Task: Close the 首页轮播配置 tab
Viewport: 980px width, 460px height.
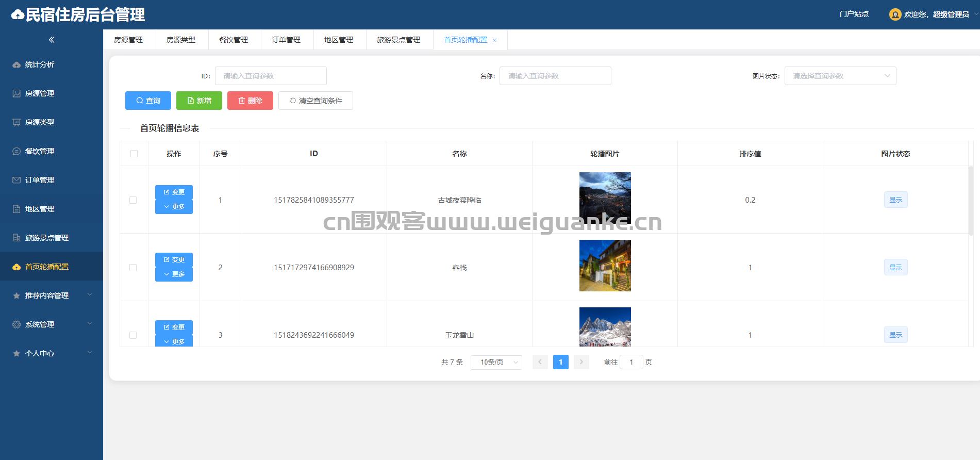Action: (494, 40)
